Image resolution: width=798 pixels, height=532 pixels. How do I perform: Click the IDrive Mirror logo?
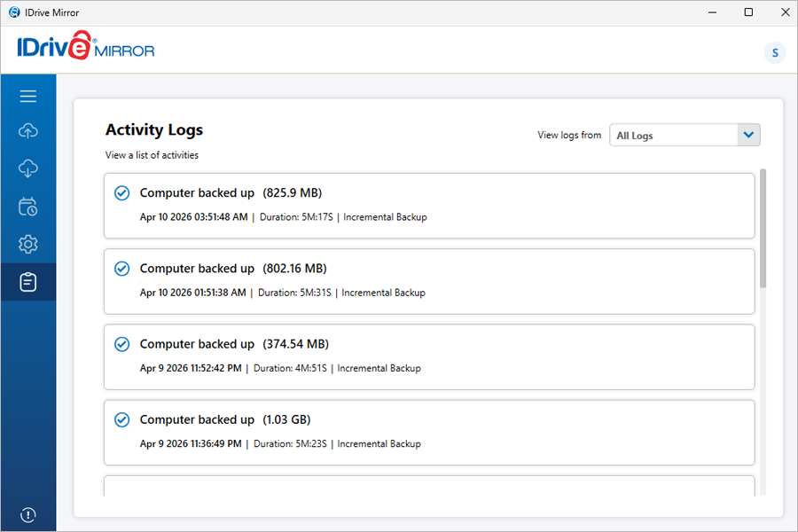pos(85,48)
